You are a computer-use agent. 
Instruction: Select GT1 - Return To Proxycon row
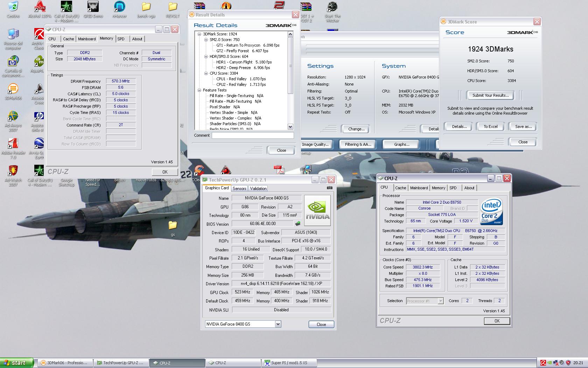click(x=248, y=45)
